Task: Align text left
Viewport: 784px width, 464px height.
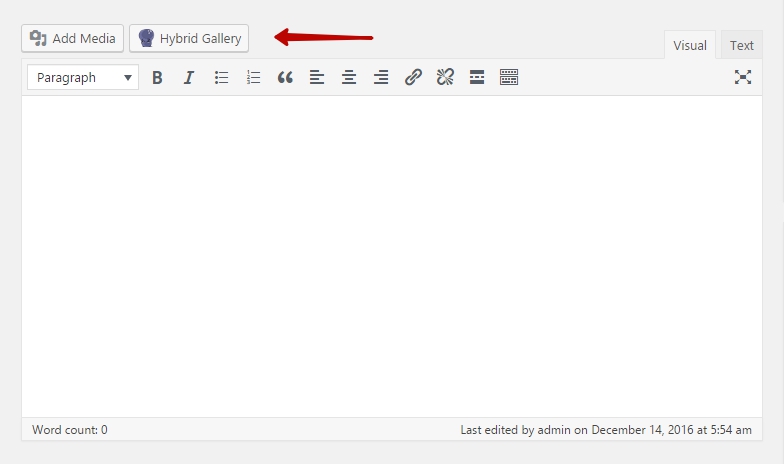Action: (x=317, y=78)
